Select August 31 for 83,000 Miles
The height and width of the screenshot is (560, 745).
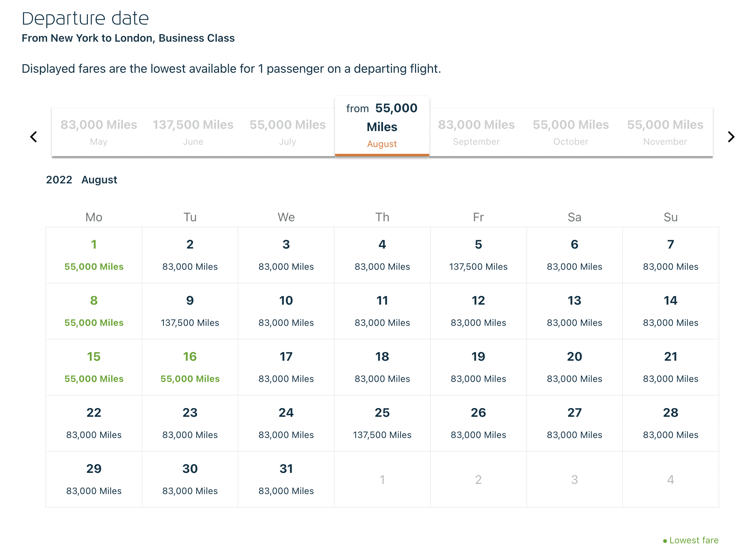286,479
